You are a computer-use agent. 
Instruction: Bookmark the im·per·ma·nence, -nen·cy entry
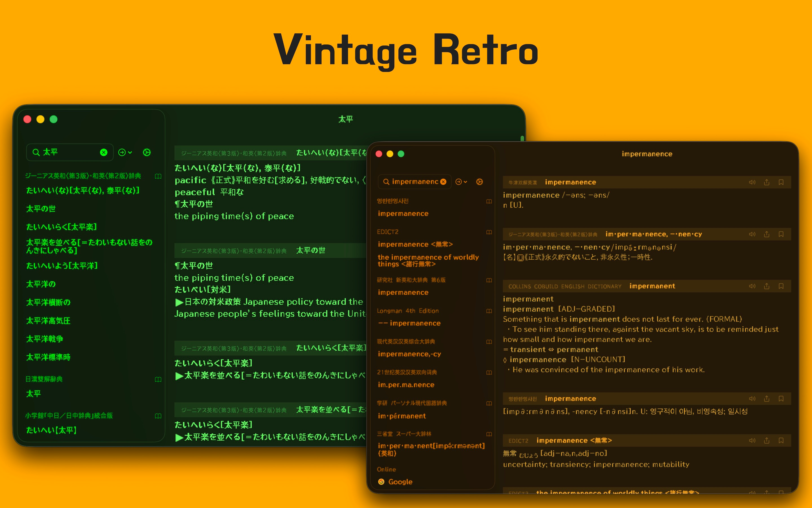coord(781,234)
